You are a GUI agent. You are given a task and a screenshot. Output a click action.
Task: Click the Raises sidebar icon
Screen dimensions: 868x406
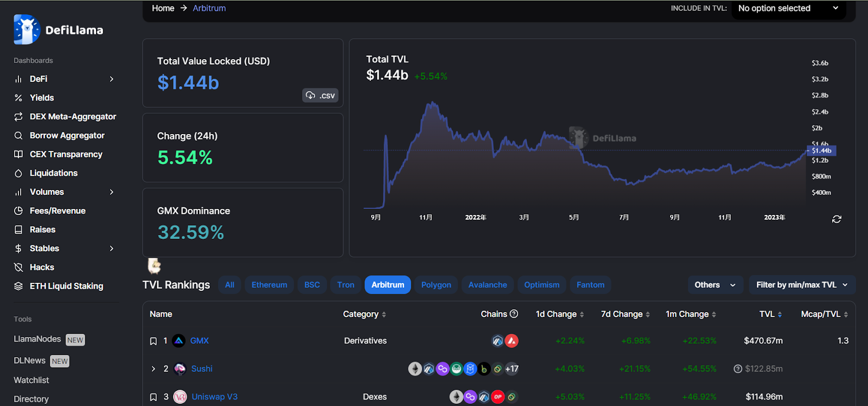tap(18, 230)
